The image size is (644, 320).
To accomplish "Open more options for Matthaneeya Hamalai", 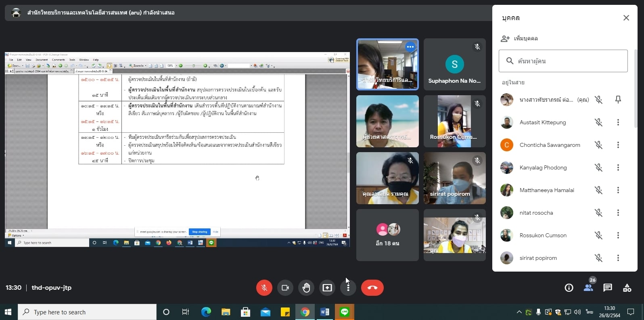I will point(618,190).
